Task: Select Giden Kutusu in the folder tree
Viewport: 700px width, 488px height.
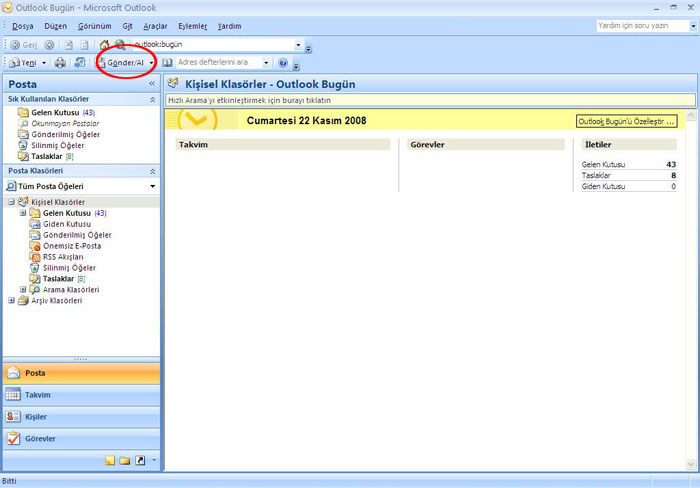Action: [67, 224]
